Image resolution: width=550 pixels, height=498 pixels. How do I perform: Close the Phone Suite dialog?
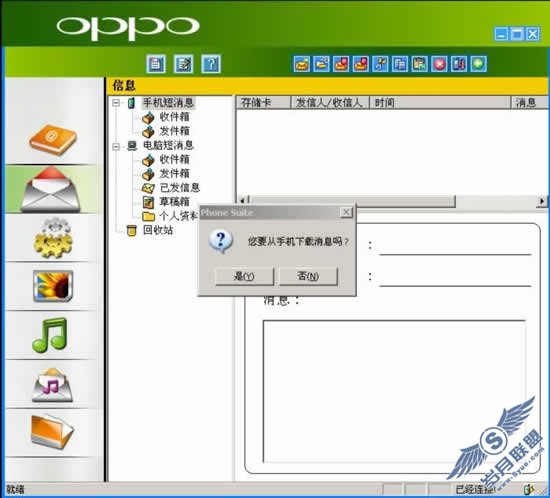click(x=346, y=212)
